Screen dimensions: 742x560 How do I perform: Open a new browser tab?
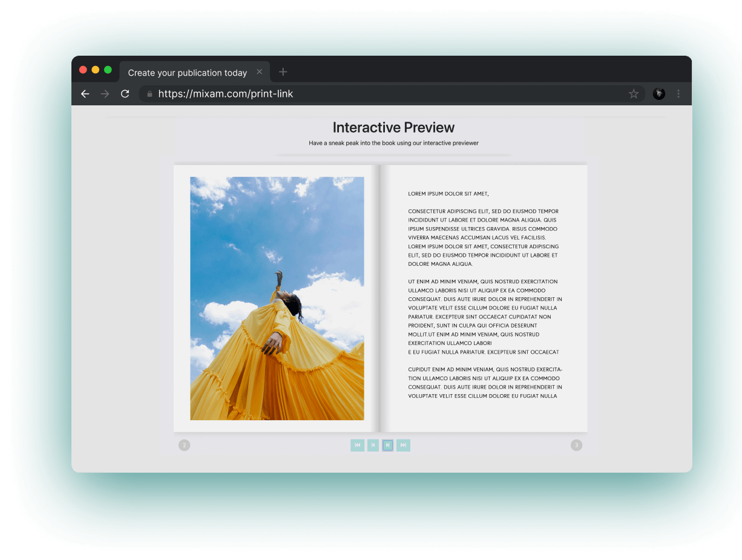283,72
